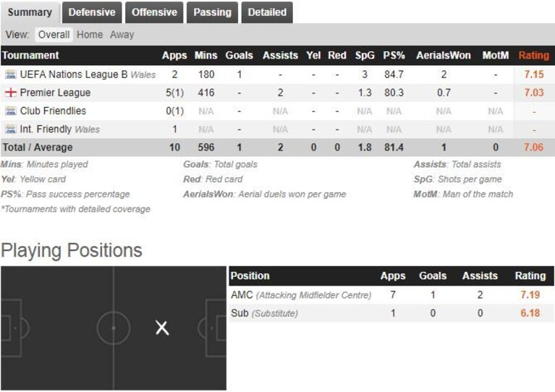Screen dimensions: 555x392
Task: Open the Detailed tab
Action: click(267, 12)
